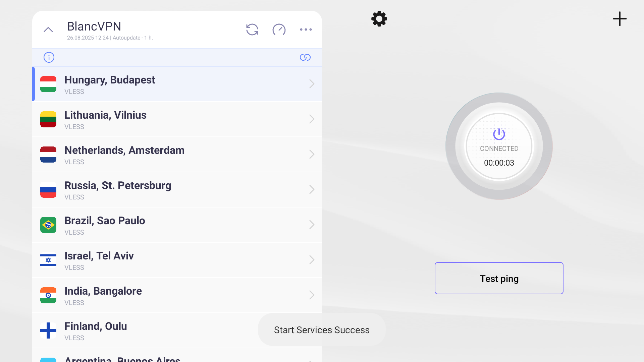Open the settings gear icon
The image size is (644, 362).
(x=379, y=19)
